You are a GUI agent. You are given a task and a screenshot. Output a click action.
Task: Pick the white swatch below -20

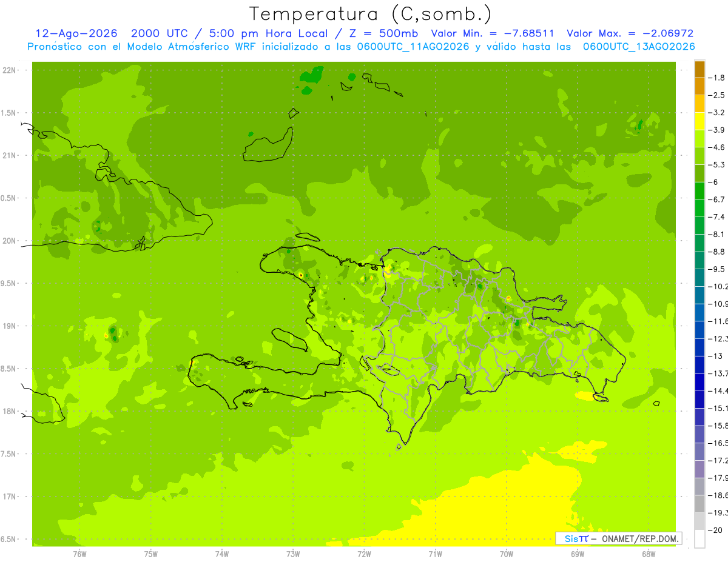tap(699, 539)
